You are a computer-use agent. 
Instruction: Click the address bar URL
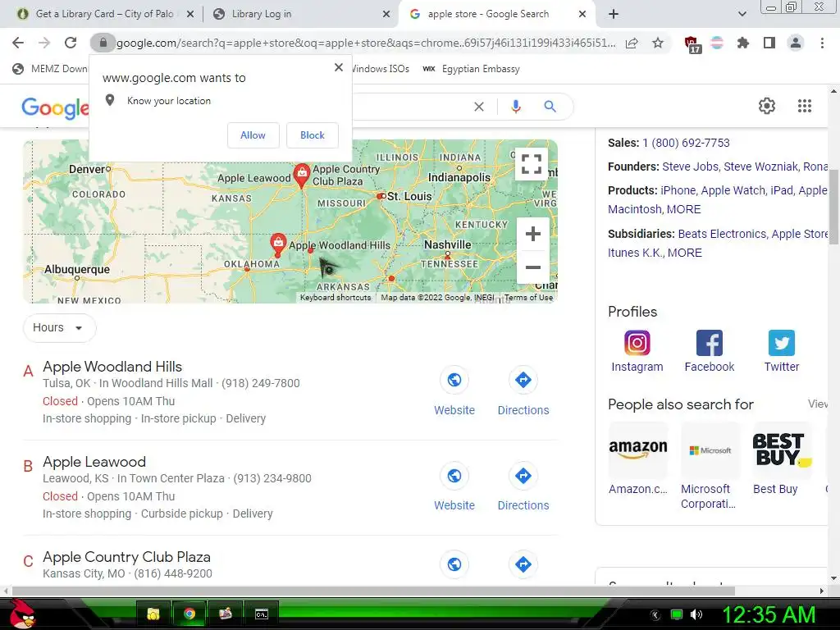click(x=366, y=43)
